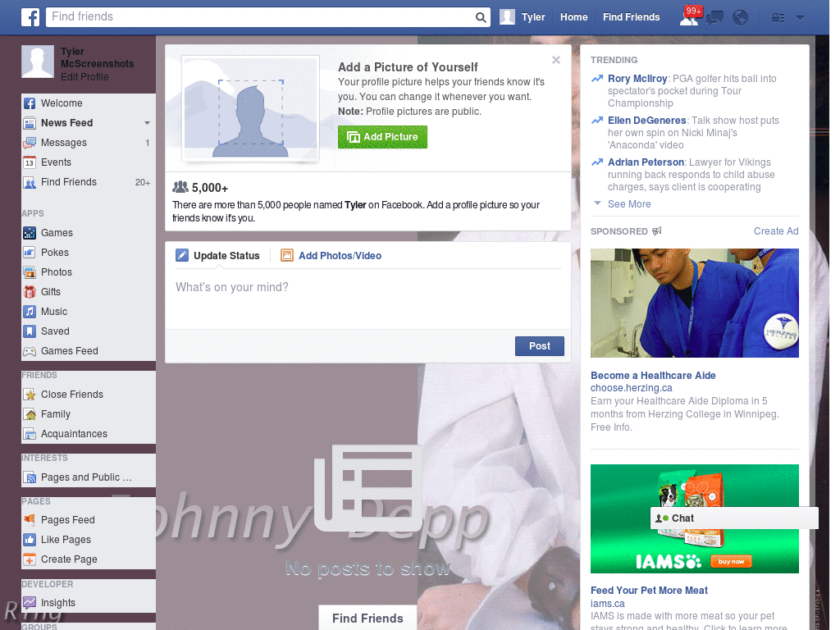The height and width of the screenshot is (630, 840).
Task: Open the Chat bar
Action: point(734,518)
